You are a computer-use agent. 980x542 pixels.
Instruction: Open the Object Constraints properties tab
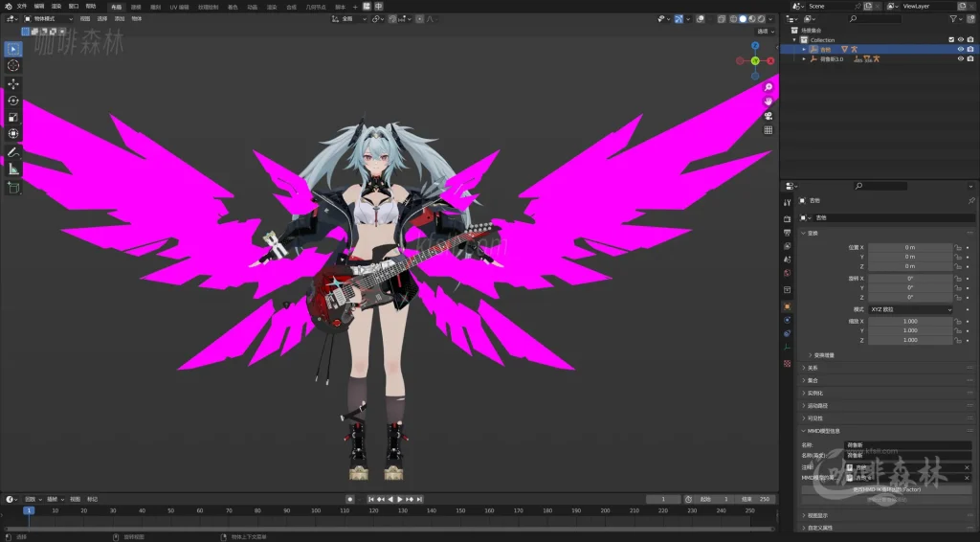pyautogui.click(x=787, y=334)
